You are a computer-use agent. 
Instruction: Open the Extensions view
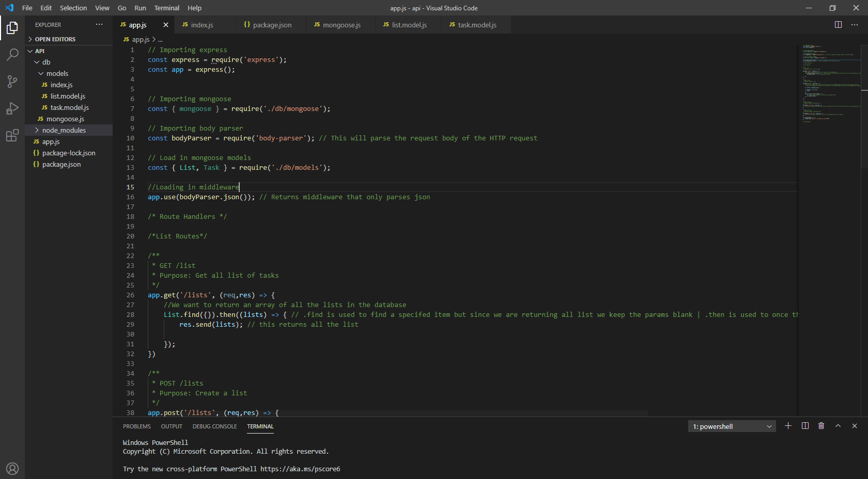12,135
